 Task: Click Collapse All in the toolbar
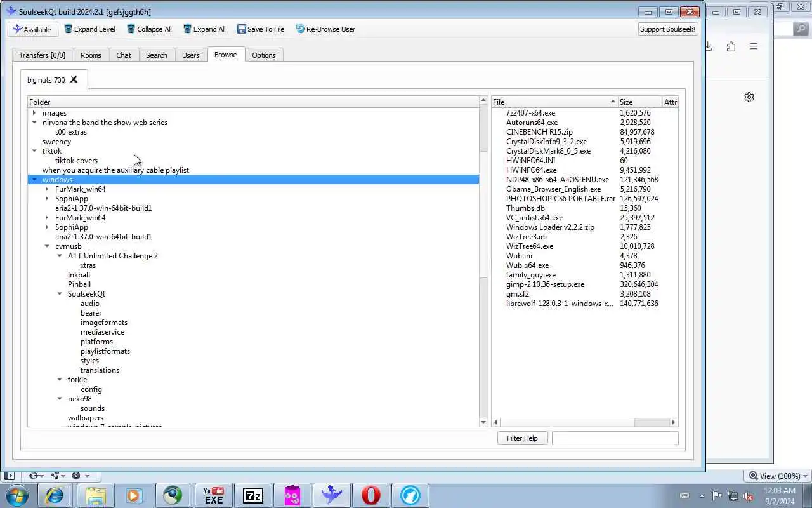pos(149,29)
